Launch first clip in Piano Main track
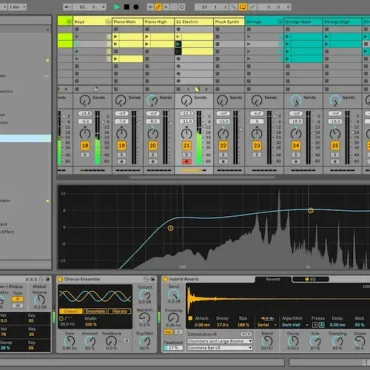370x370 pixels. [116, 37]
